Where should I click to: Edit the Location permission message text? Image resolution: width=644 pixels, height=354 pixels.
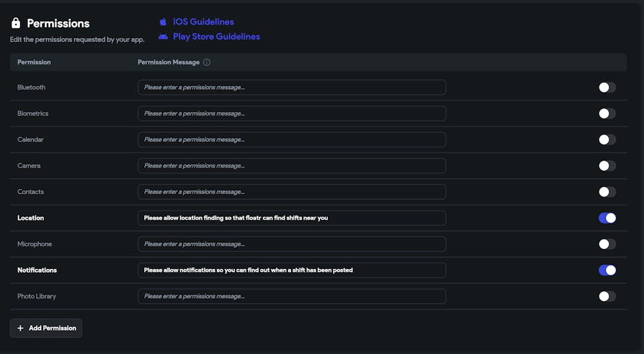[x=292, y=218]
